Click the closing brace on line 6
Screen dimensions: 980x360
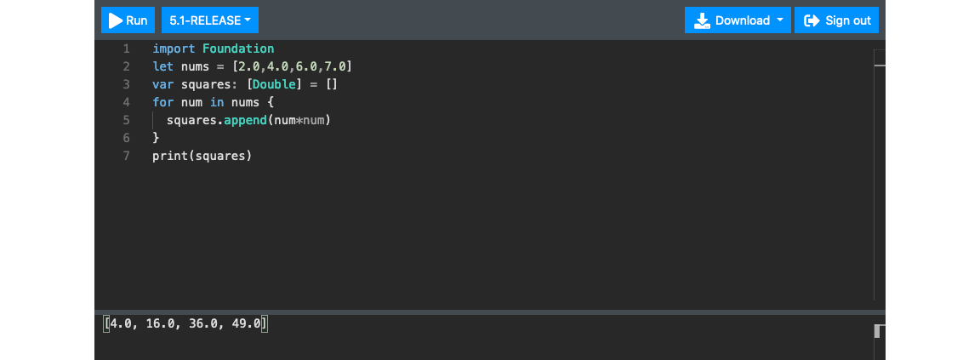coord(157,138)
